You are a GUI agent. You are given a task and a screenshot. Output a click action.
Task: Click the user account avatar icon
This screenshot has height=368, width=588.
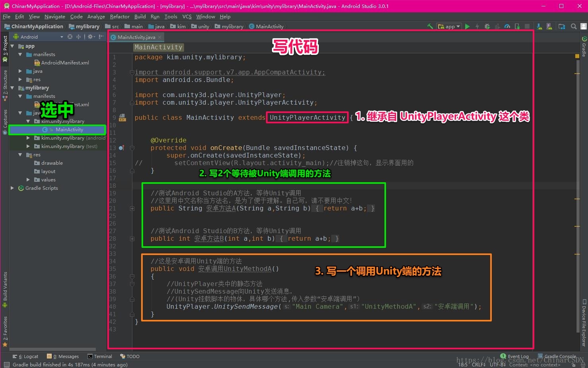pos(583,26)
